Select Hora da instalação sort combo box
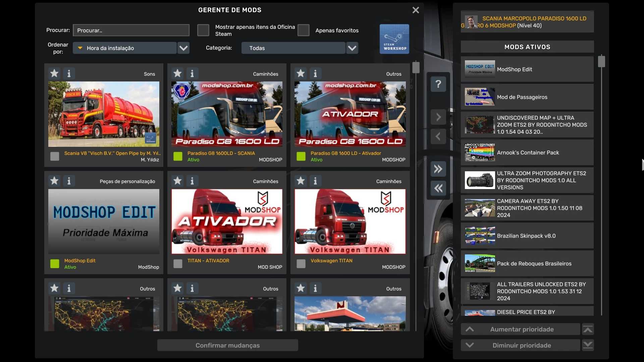 click(x=125, y=48)
